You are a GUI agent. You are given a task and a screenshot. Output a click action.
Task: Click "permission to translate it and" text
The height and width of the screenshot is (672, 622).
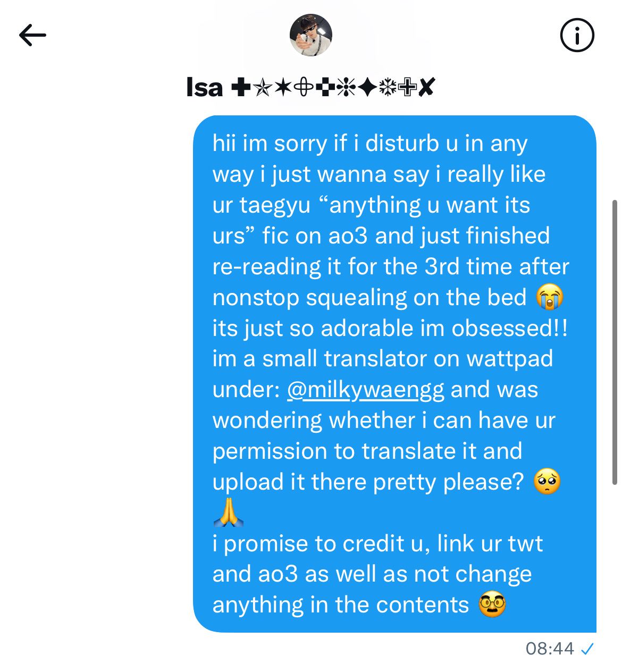coord(367,451)
